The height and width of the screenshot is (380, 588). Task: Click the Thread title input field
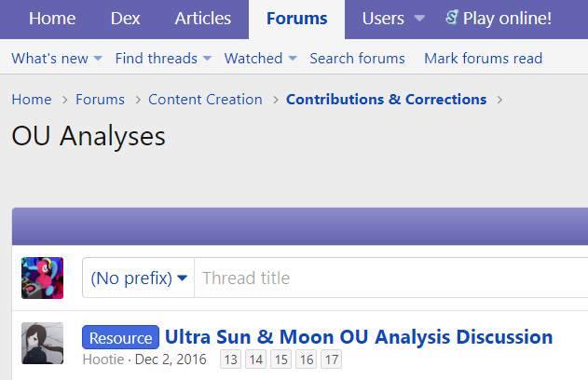coord(391,278)
